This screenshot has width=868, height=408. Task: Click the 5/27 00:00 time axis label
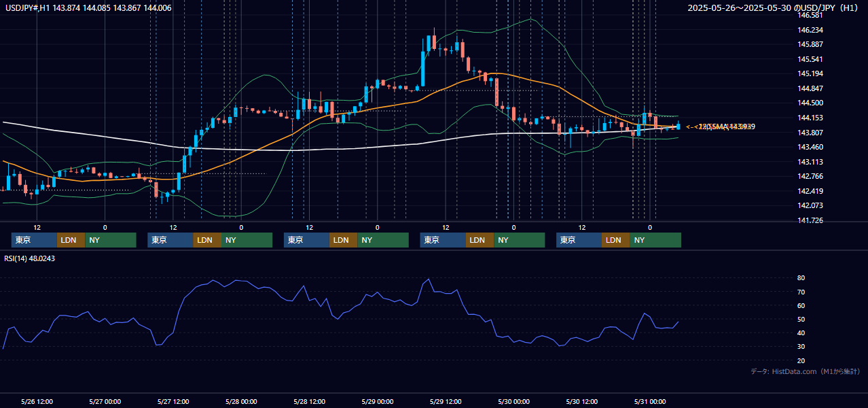tap(105, 401)
